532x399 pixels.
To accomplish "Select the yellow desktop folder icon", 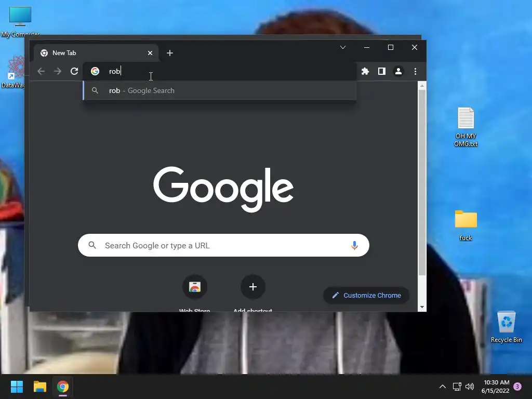I will tap(466, 219).
